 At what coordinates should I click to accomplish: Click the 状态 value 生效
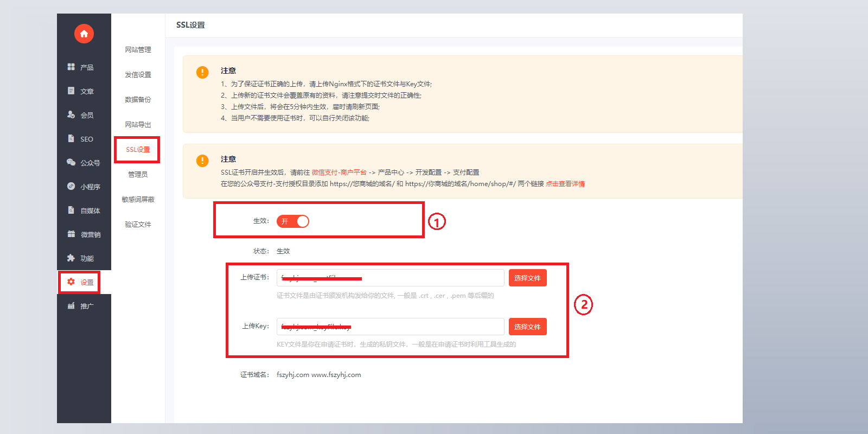(283, 251)
